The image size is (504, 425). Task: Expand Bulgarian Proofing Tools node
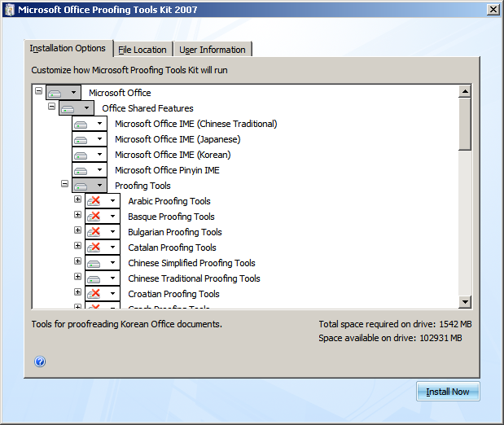(77, 230)
